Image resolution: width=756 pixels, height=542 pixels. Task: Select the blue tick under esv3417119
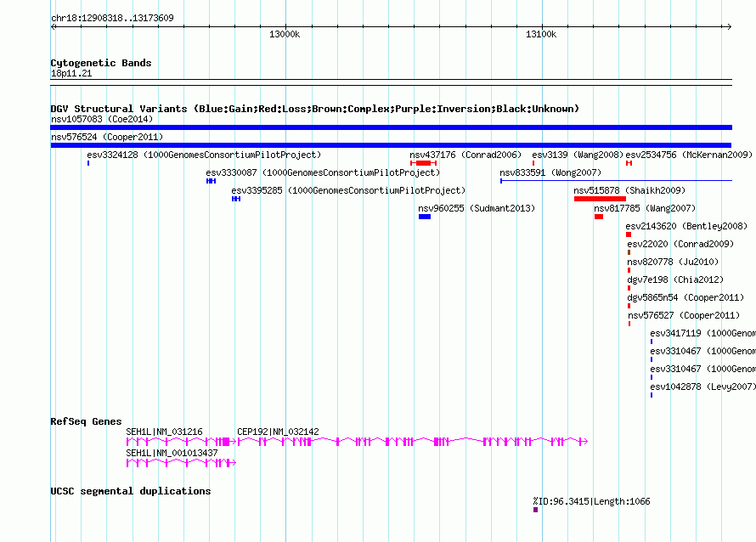click(652, 342)
